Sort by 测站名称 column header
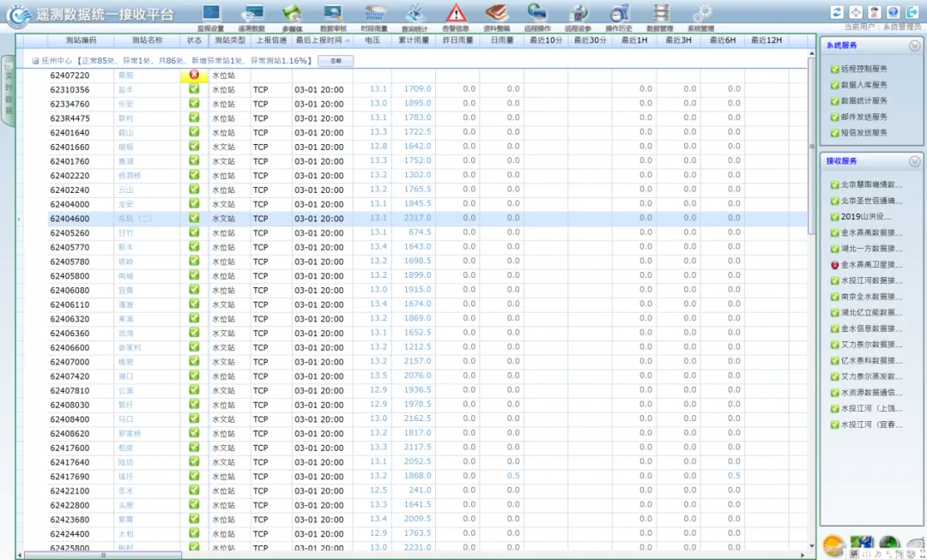The height and width of the screenshot is (560, 927). tap(148, 40)
